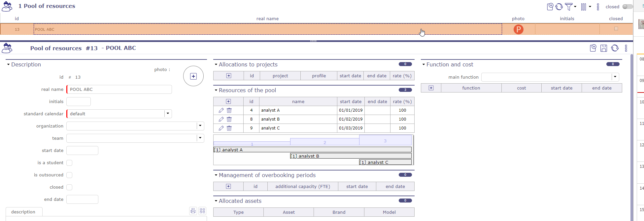The height and width of the screenshot is (221, 644).
Task: Sort list by real name column
Action: (267, 18)
